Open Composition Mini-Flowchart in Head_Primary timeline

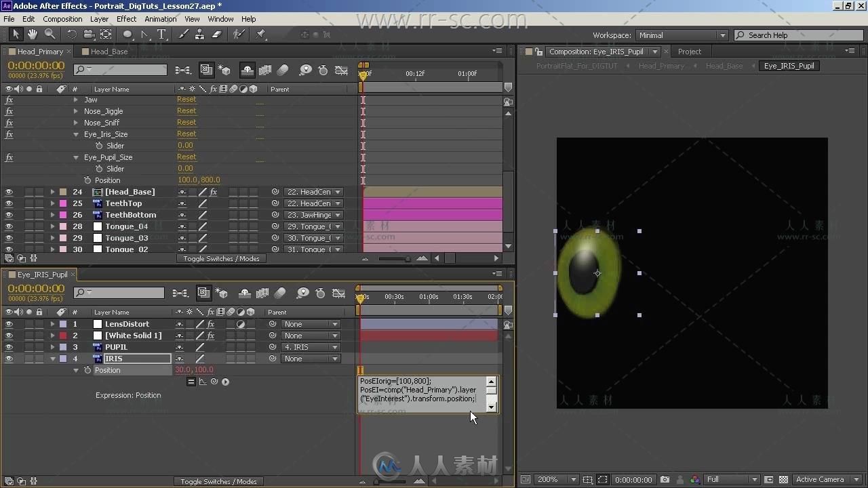183,70
